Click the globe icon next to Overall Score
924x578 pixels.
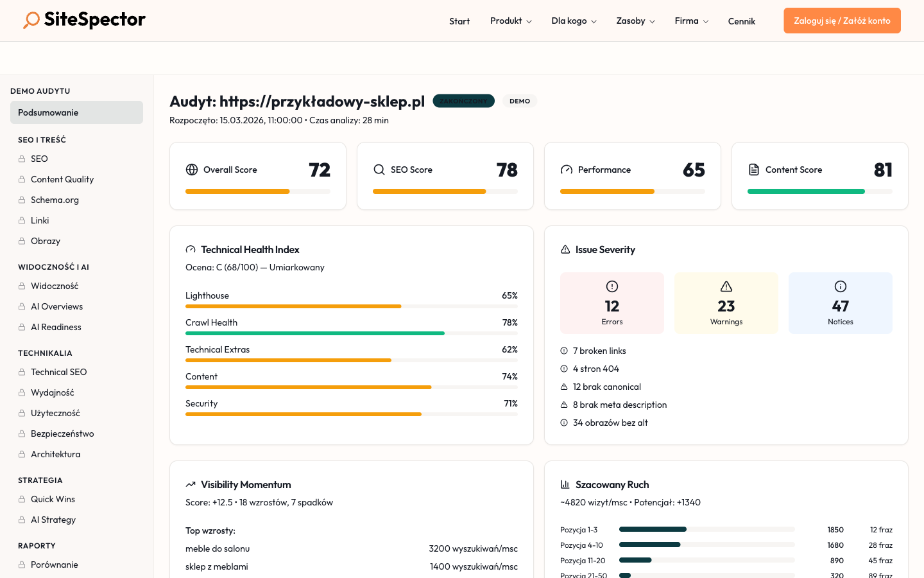click(x=191, y=170)
